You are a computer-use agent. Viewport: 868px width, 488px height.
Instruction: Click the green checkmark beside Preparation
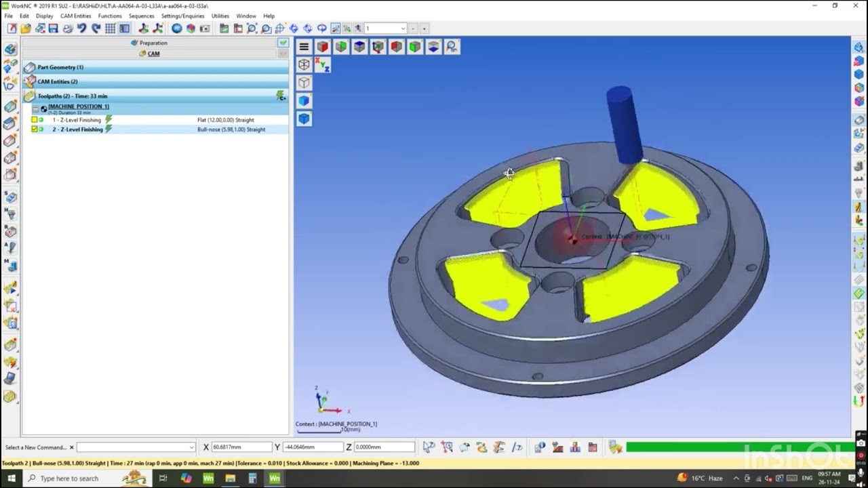283,43
